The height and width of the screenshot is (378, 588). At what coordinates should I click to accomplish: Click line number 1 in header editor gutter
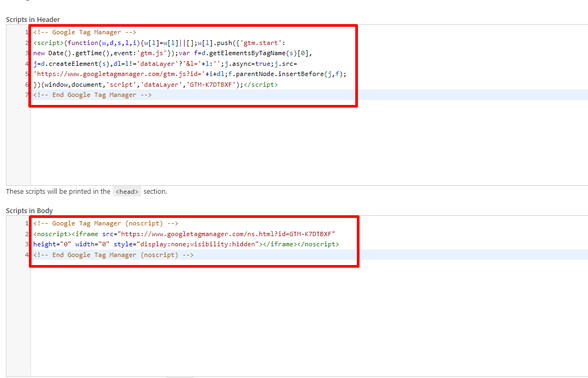[x=26, y=32]
